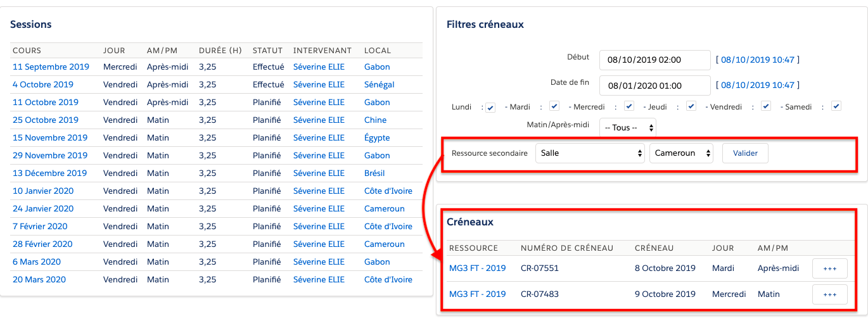The image size is (868, 321).
Task: Click in the Date de fin field
Action: [x=654, y=85]
